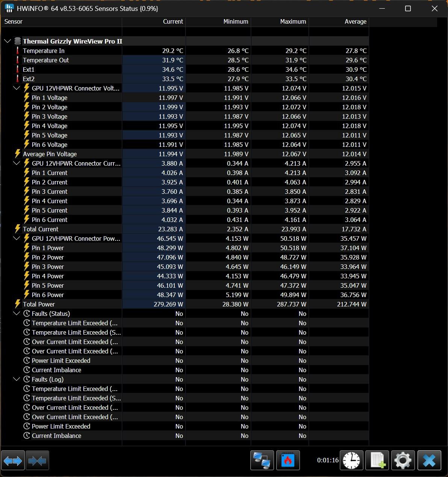Click the elapsed time 0:01:16 text
Image resolution: width=448 pixels, height=477 pixels.
[328, 460]
